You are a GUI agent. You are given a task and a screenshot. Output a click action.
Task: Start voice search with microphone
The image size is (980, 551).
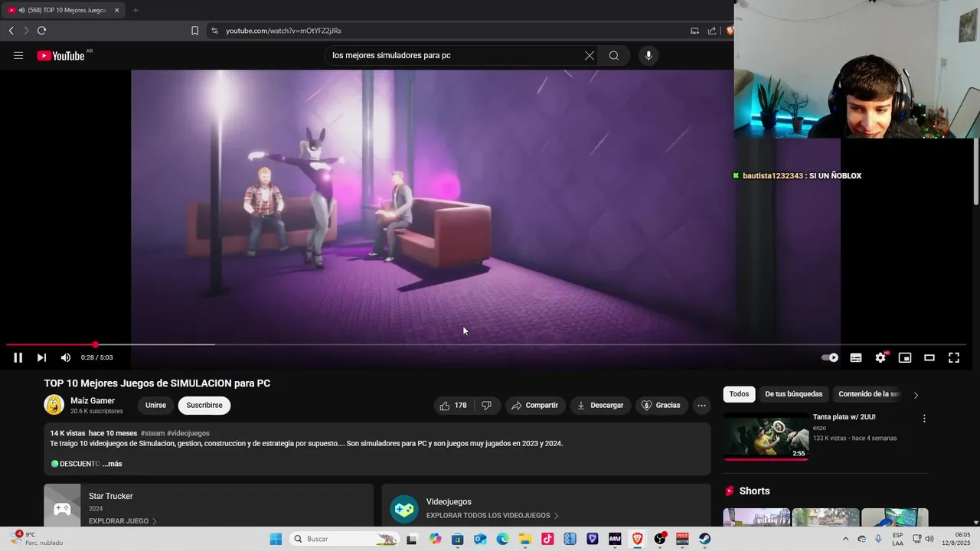click(648, 55)
